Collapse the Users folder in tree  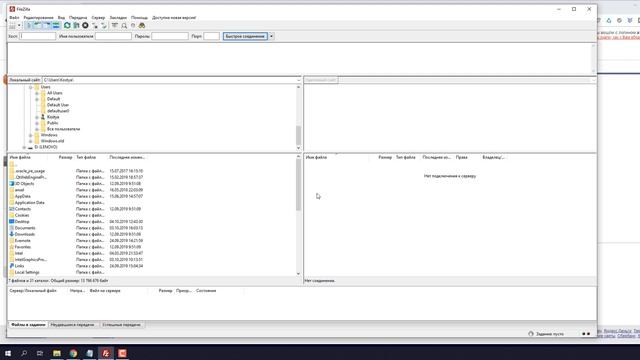click(x=31, y=87)
